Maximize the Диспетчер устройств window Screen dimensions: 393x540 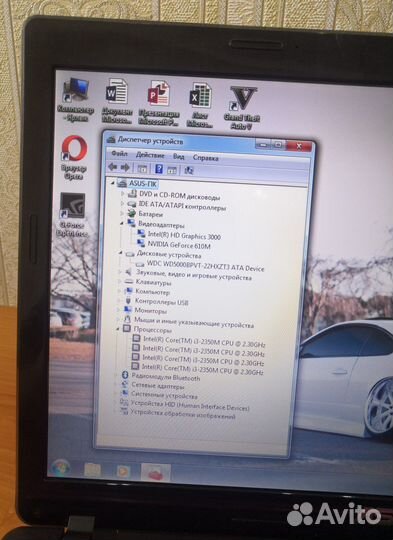278,145
